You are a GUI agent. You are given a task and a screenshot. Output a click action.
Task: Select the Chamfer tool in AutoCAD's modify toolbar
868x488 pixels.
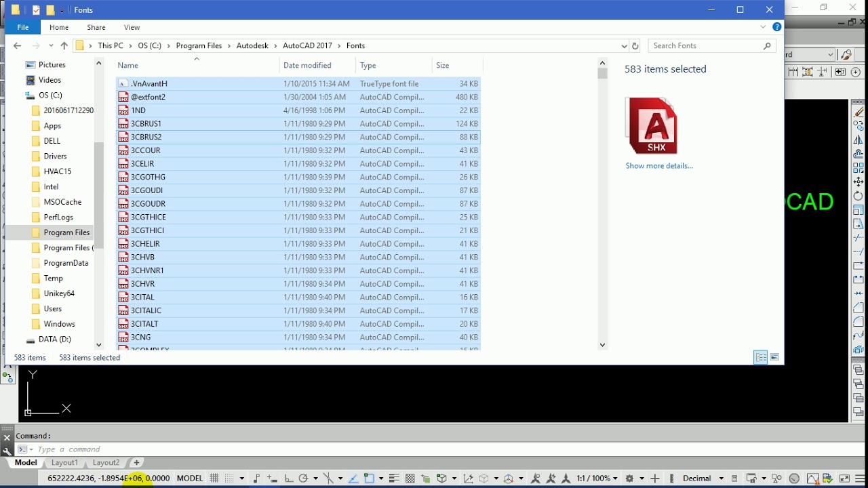tap(859, 308)
